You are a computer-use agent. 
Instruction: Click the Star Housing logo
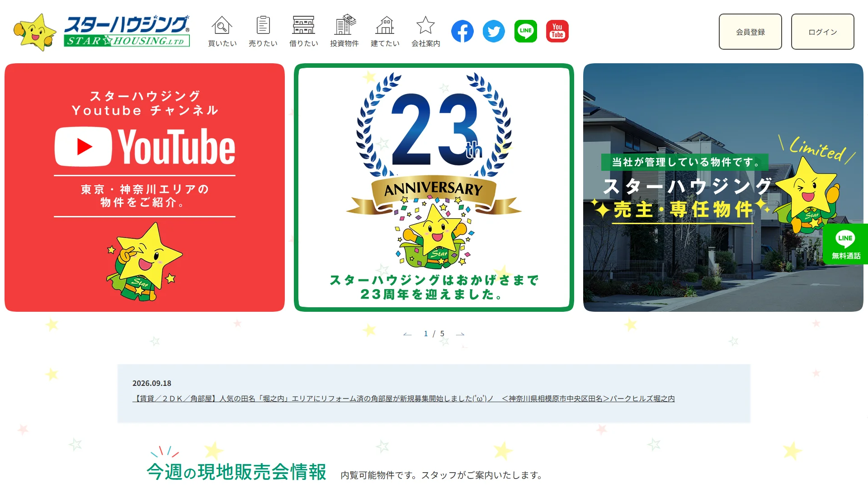[102, 32]
